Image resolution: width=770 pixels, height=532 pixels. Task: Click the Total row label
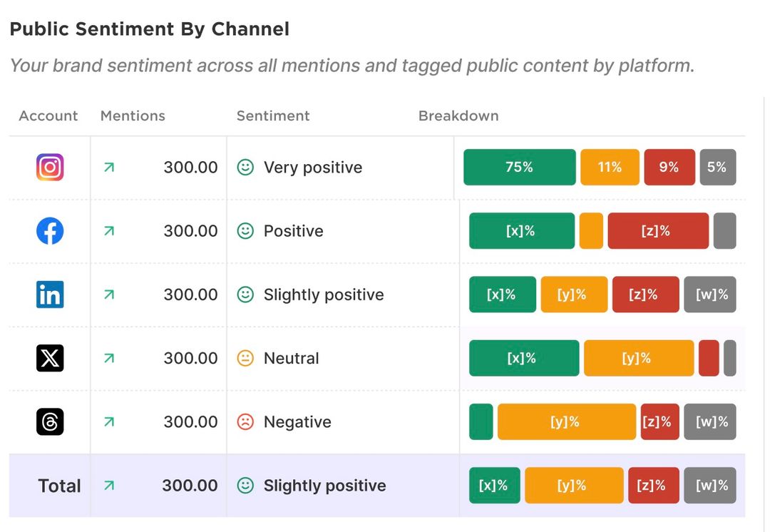[x=59, y=486]
